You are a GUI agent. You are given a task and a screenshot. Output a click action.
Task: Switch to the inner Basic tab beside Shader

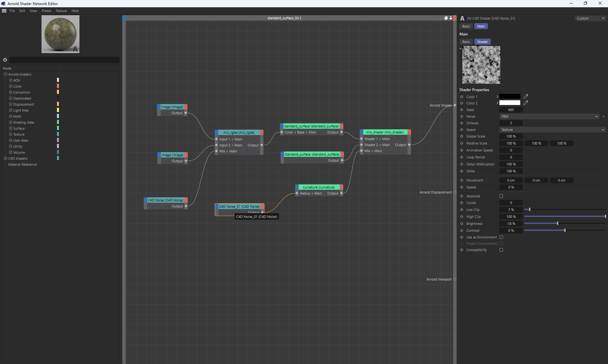tap(466, 42)
